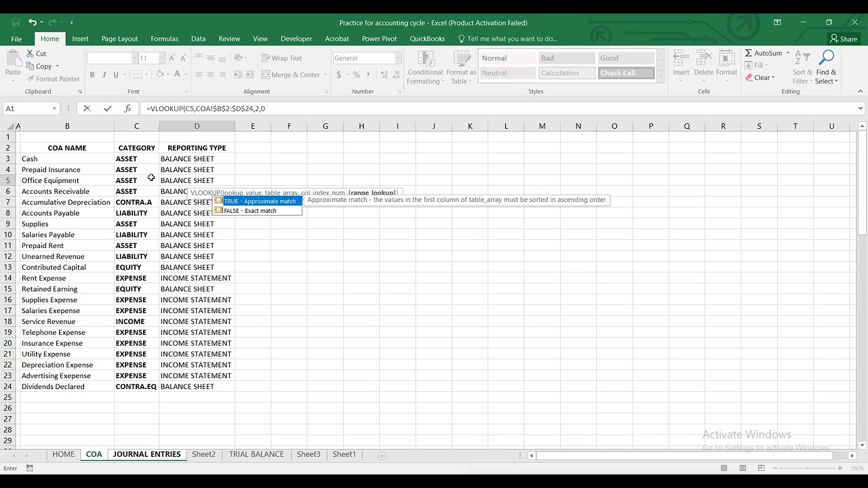Select TRUE - Approximate match option

[257, 201]
